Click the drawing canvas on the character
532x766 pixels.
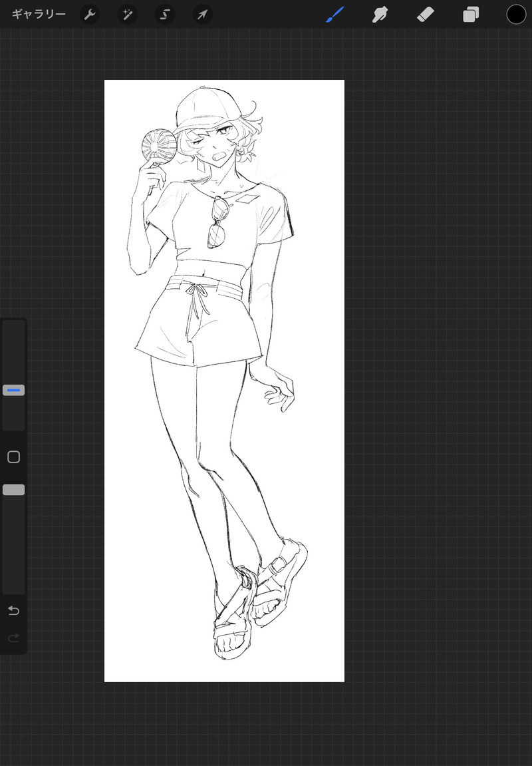[224, 381]
